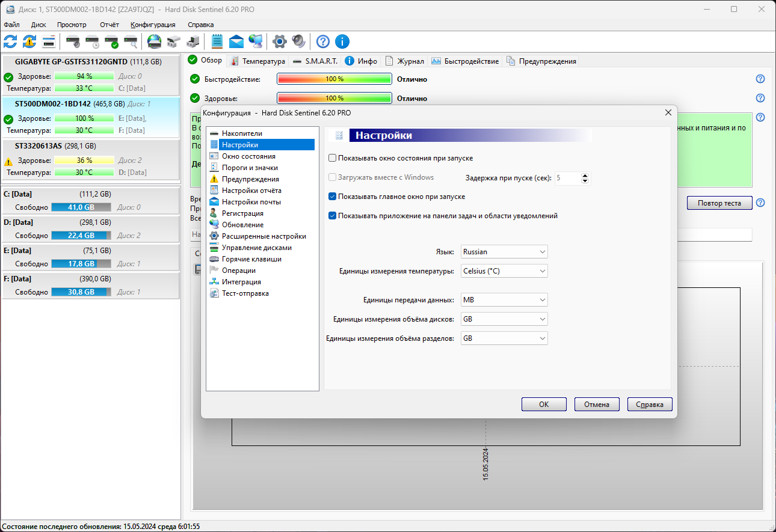The height and width of the screenshot is (532, 776).
Task: Open Единицы передачи данных MB dropdown
Action: tap(504, 300)
